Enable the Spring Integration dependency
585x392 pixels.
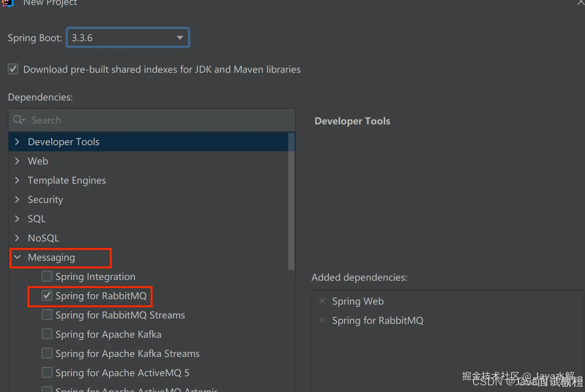click(47, 276)
